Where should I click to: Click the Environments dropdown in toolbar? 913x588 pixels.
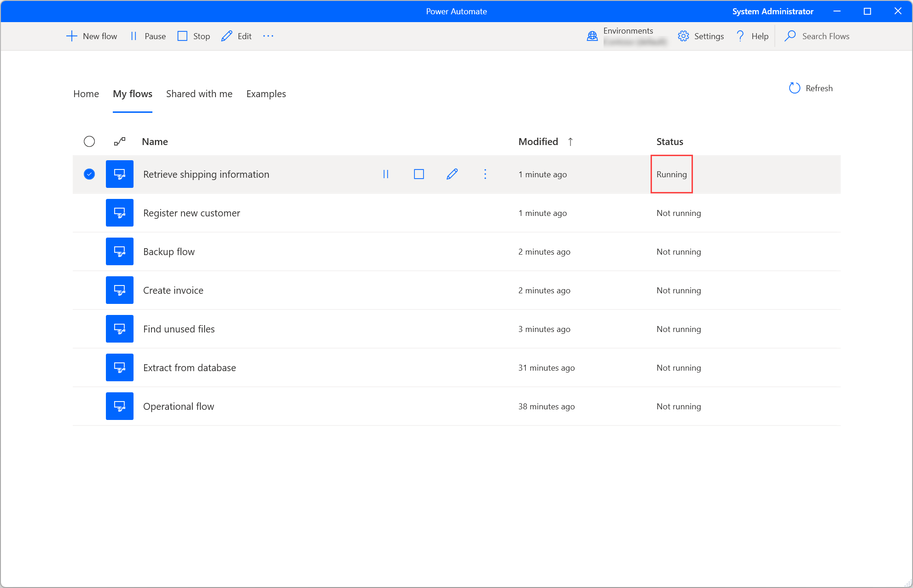(x=625, y=36)
